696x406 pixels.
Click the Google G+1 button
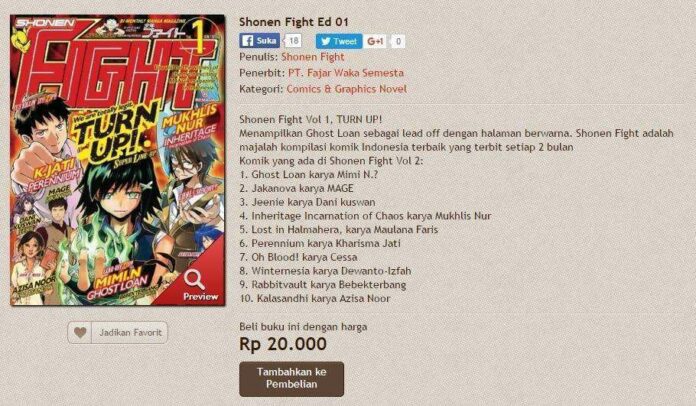(x=375, y=41)
